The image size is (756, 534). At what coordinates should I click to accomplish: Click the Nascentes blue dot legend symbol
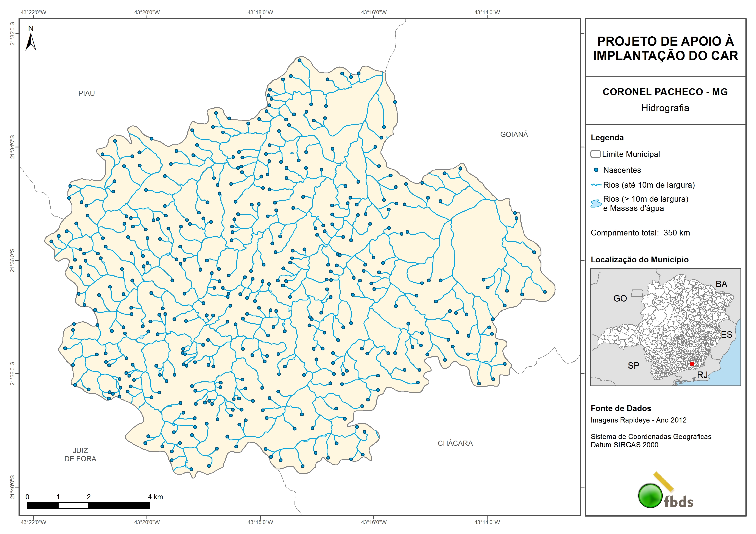(x=596, y=170)
